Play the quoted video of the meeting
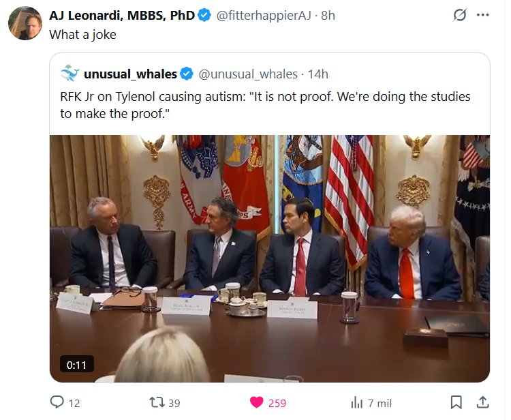Viewport: 511px width, 420px height. tap(270, 258)
